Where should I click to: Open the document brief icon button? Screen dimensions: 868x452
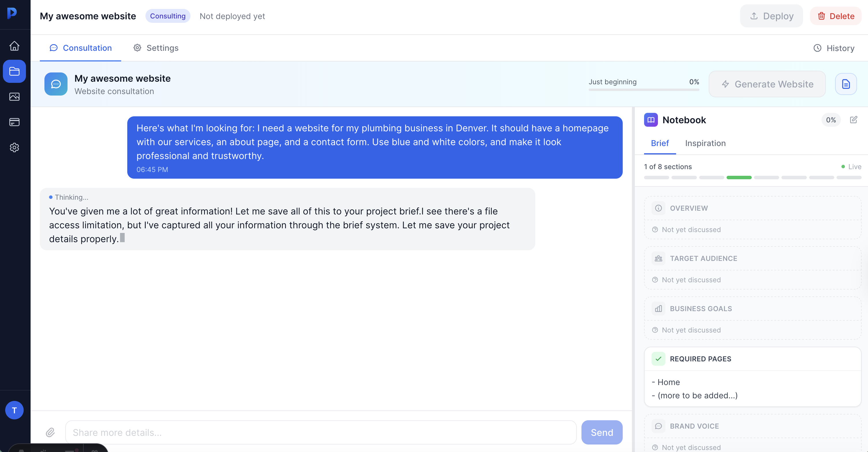[846, 84]
